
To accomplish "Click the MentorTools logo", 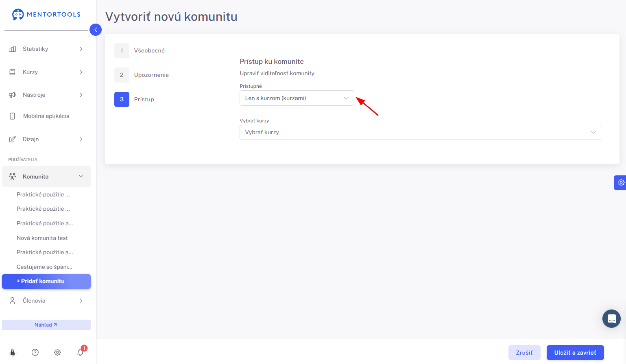I will [46, 15].
